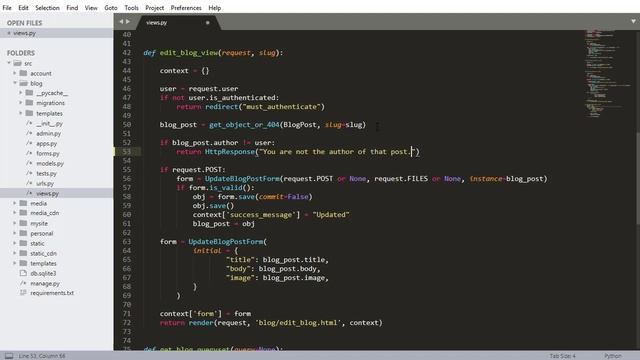
Task: Expand the media_cdn folder
Action: 15,213
